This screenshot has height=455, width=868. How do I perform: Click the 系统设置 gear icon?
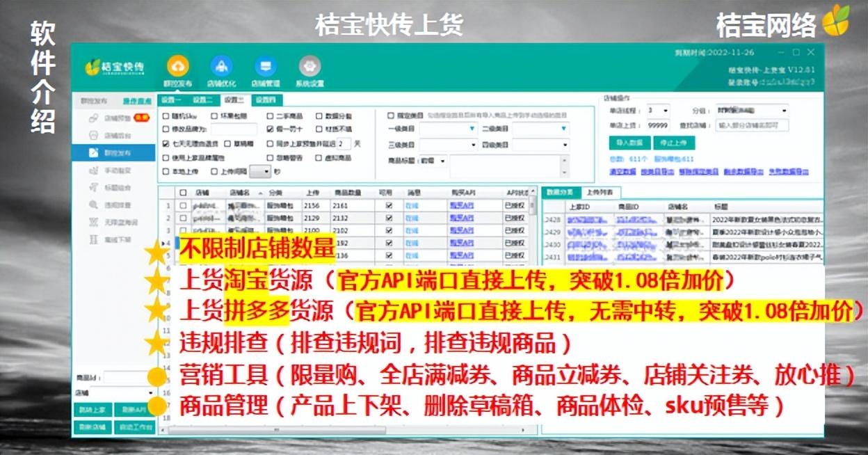click(x=307, y=71)
